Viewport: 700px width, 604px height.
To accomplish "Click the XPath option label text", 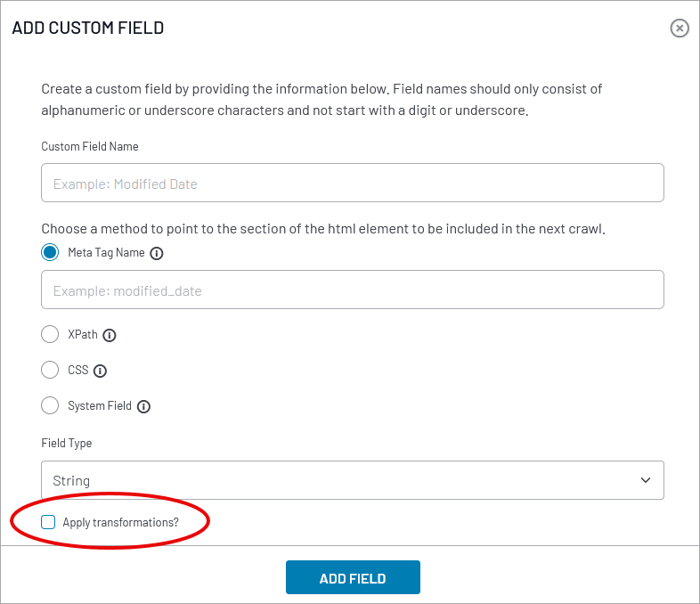I will [x=83, y=335].
